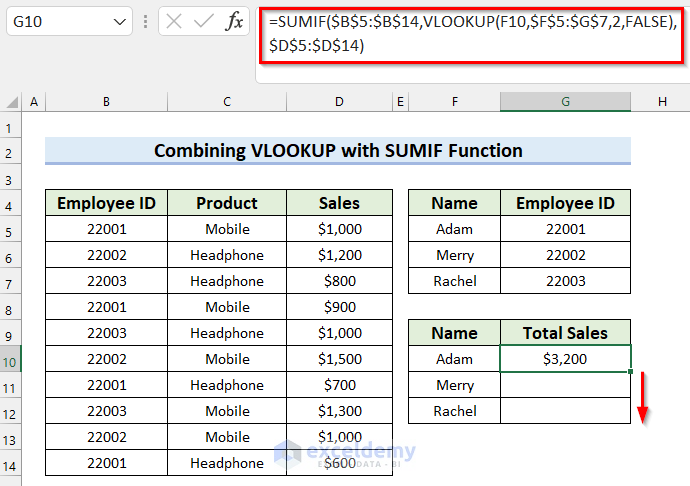
Task: Click the formula bar options dots handle
Action: 146,21
